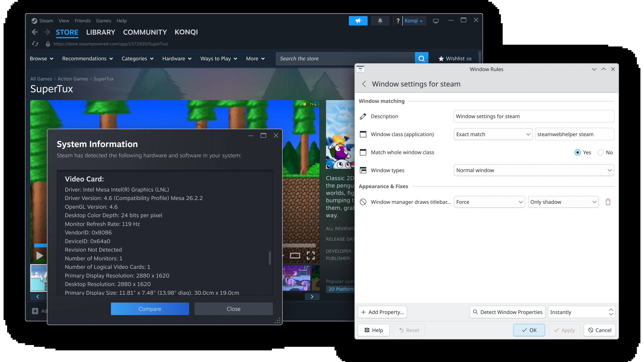Open the Friends menu in Steam
The width and height of the screenshot is (644, 362).
click(83, 21)
